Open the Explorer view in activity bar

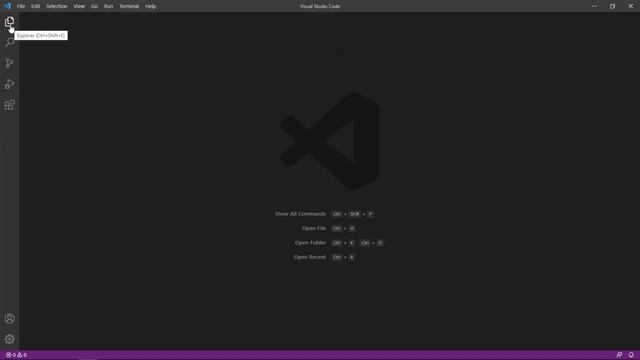(9, 22)
